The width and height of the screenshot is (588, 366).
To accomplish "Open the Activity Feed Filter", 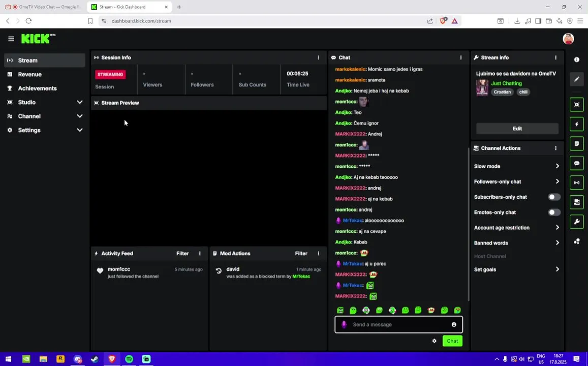I will point(182,254).
